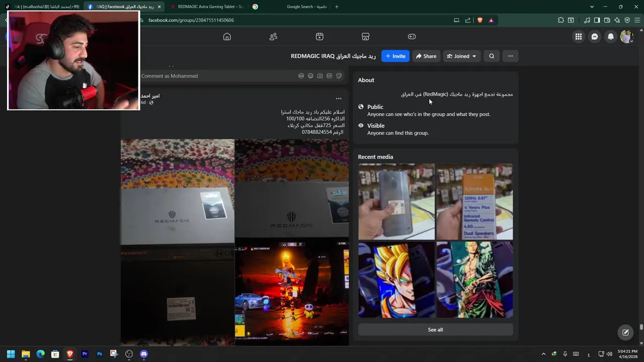Screen dimensions: 644x362
Task: Attach a photo using the camera icon
Action: [320, 76]
